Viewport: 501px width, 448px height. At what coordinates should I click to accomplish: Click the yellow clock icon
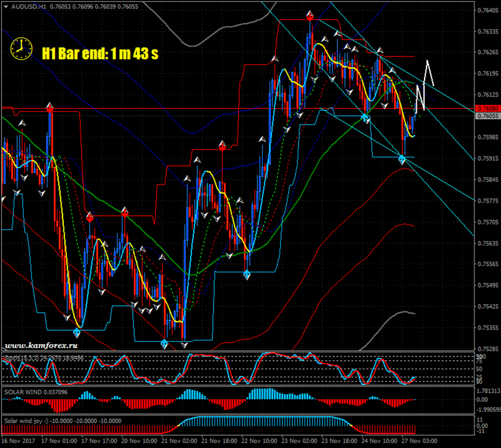[x=21, y=49]
